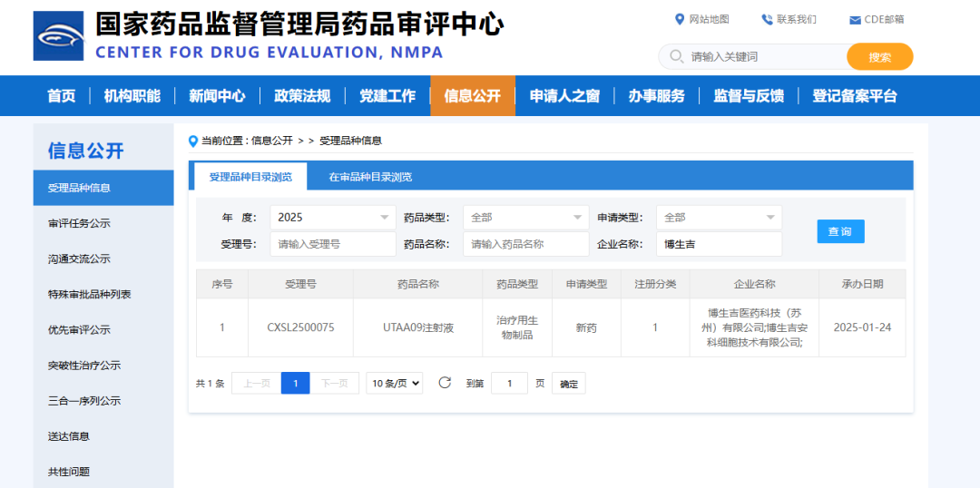Open the 年度 dropdown showing 2025
Image resolution: width=980 pixels, height=488 pixels.
[333, 218]
